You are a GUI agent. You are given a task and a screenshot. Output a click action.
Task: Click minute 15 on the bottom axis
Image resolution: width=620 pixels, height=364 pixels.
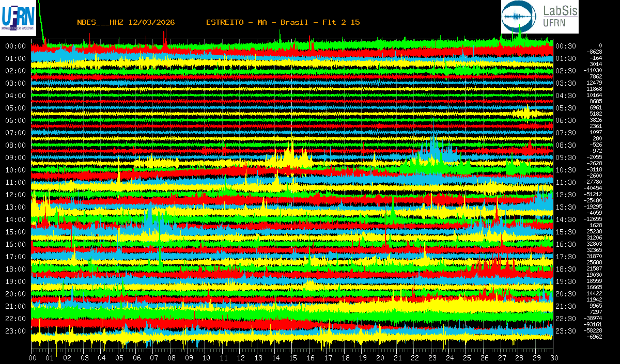click(293, 358)
